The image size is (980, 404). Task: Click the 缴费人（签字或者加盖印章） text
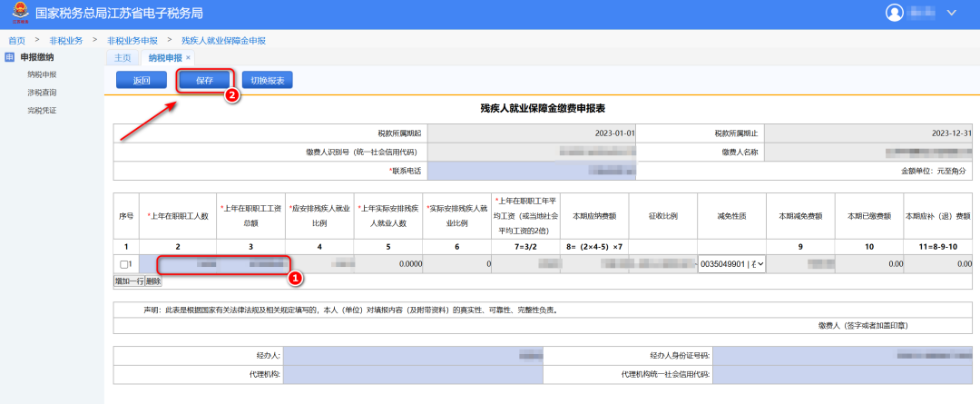[x=863, y=325]
